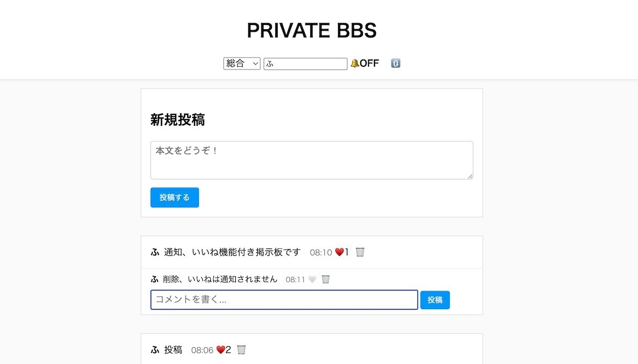Click the PRIVATE BBS title heading

pos(312,31)
